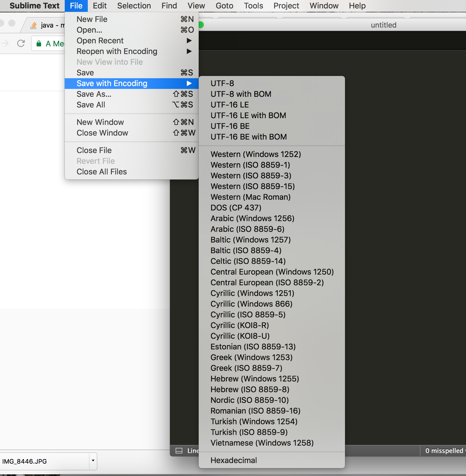Choose Greek (Windows 1253) encoding

[x=272, y=357]
